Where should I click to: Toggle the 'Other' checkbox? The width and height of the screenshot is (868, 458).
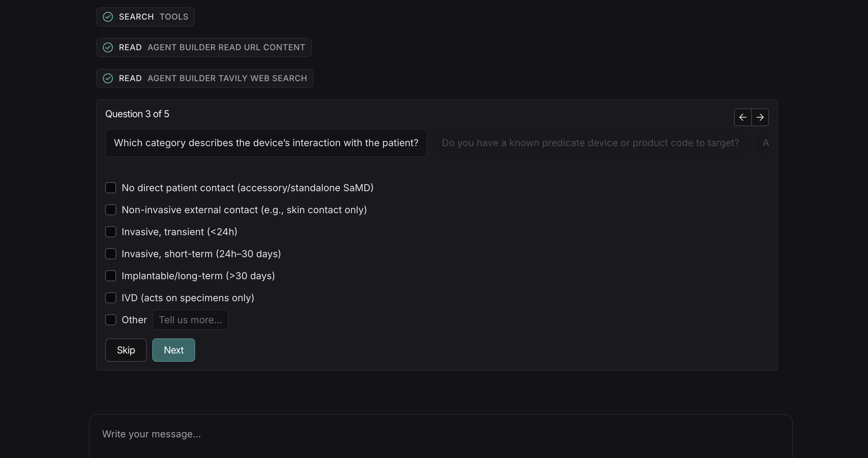[x=111, y=320]
